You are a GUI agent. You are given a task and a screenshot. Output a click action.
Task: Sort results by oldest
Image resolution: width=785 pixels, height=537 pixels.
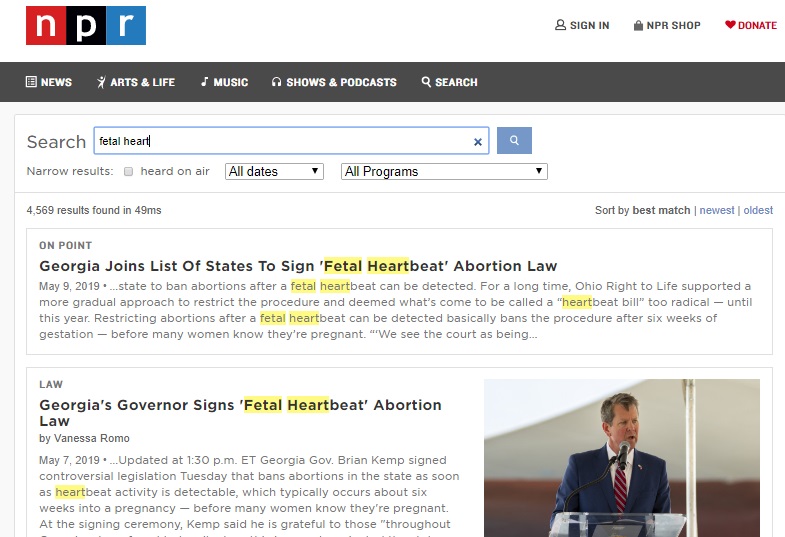coord(758,210)
